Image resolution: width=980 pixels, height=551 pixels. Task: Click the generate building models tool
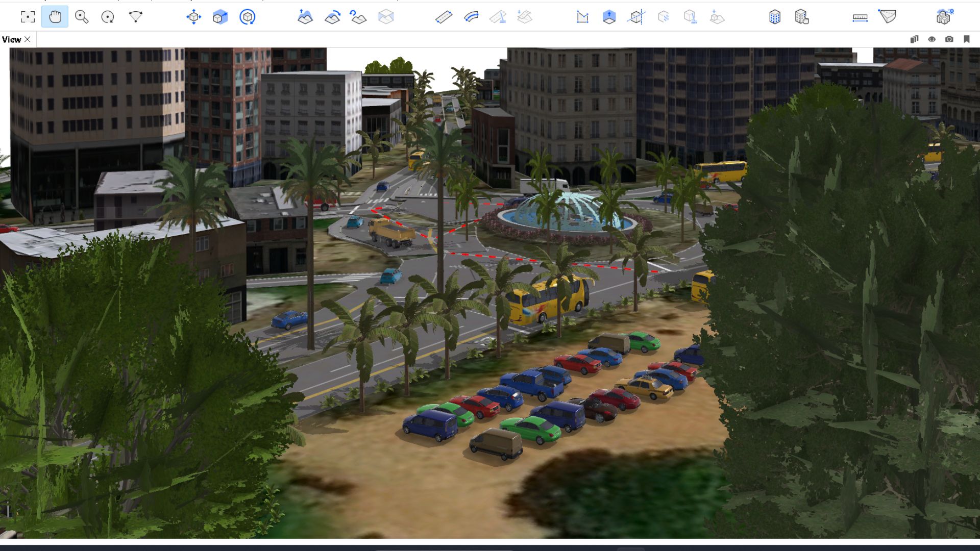pos(775,17)
